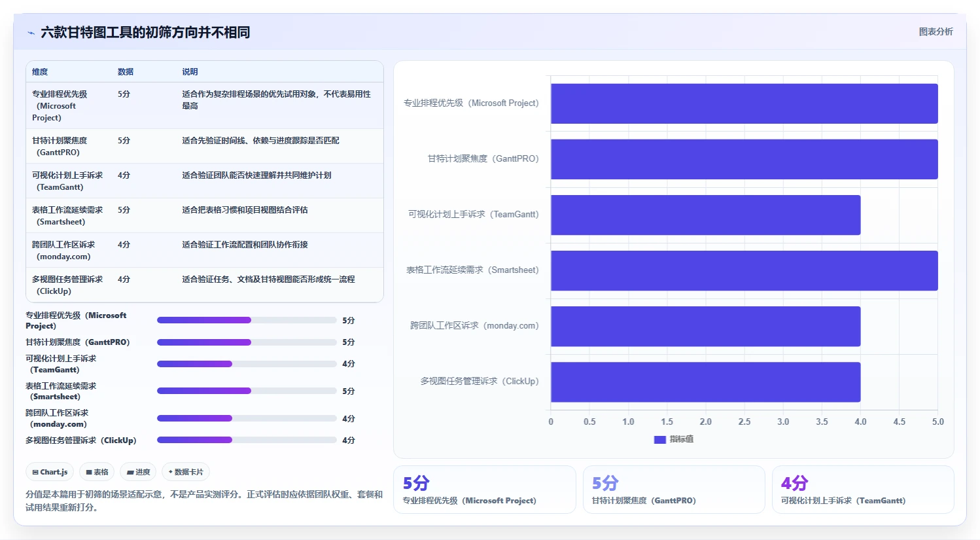Image resolution: width=980 pixels, height=540 pixels.
Task: Click the 数据卡片 chip
Action: [x=186, y=472]
